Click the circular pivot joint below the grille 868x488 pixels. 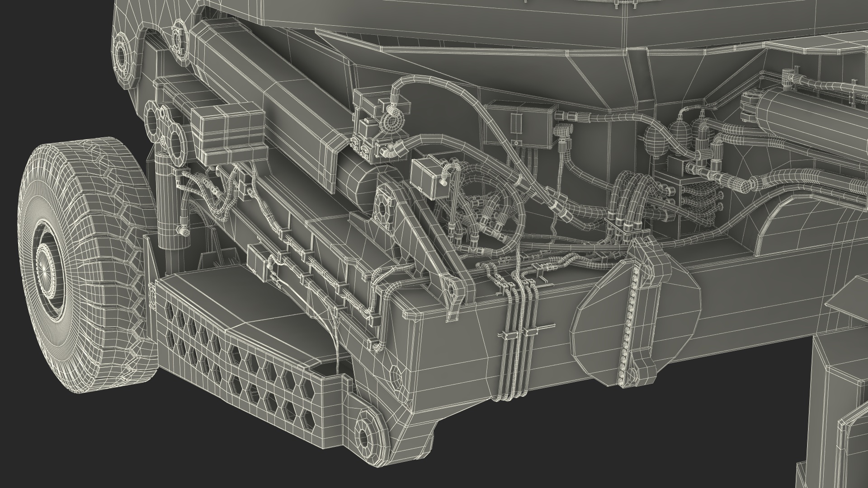pos(364,437)
